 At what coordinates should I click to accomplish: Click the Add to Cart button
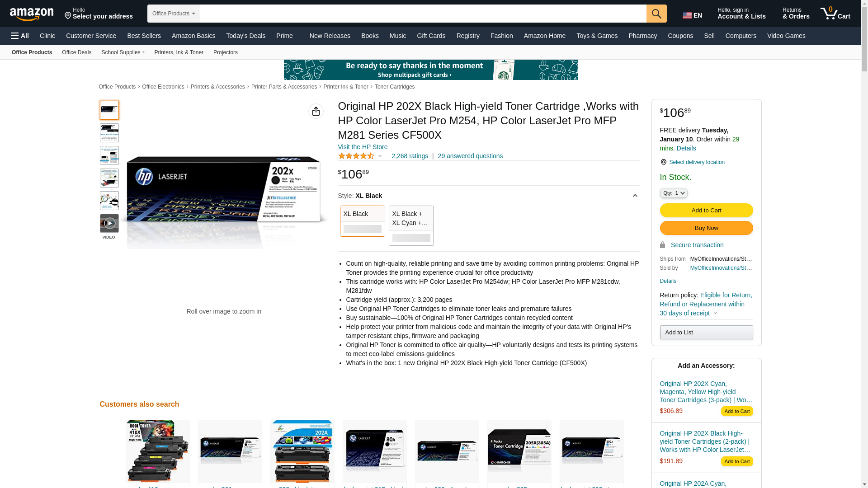tap(706, 210)
